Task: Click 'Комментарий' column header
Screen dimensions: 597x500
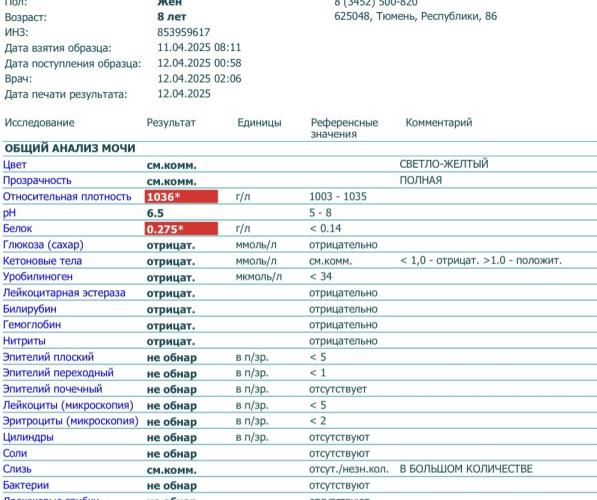Action: [x=439, y=123]
